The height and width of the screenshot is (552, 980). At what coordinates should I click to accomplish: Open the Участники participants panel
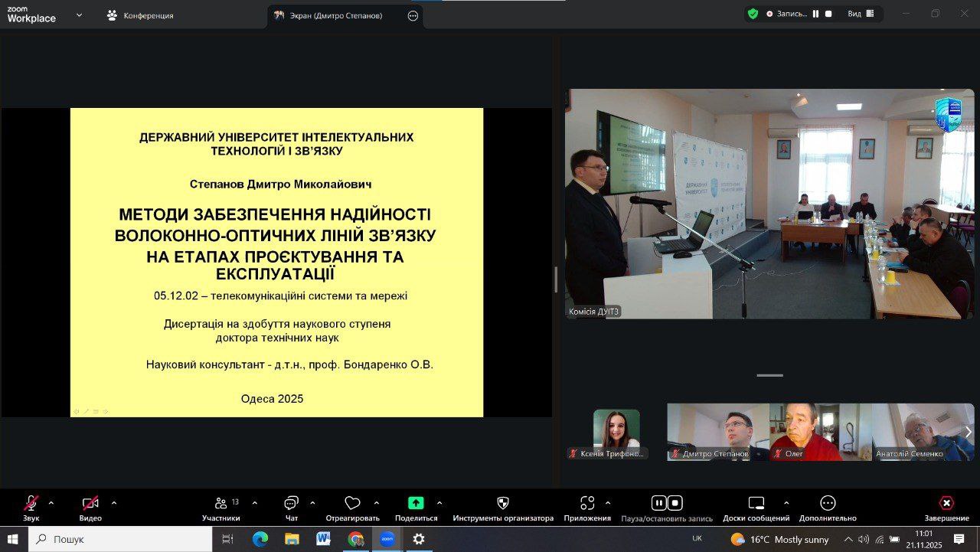(221, 504)
